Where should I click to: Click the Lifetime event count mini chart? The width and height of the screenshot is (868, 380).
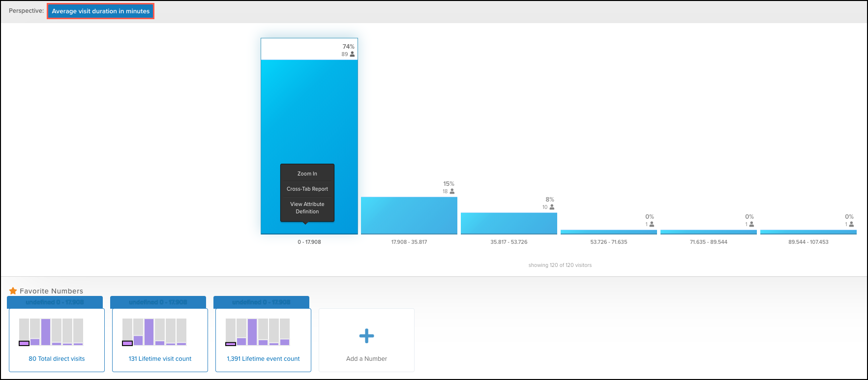coord(258,332)
